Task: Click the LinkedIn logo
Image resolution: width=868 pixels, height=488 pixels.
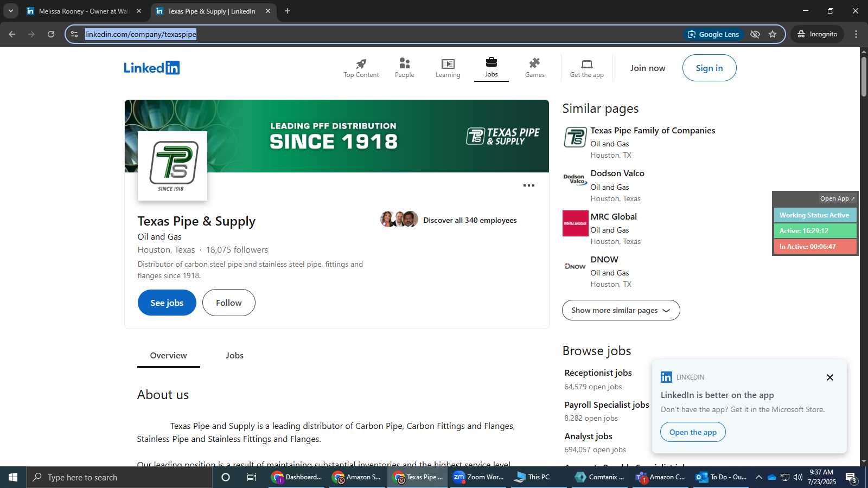Action: tap(151, 68)
